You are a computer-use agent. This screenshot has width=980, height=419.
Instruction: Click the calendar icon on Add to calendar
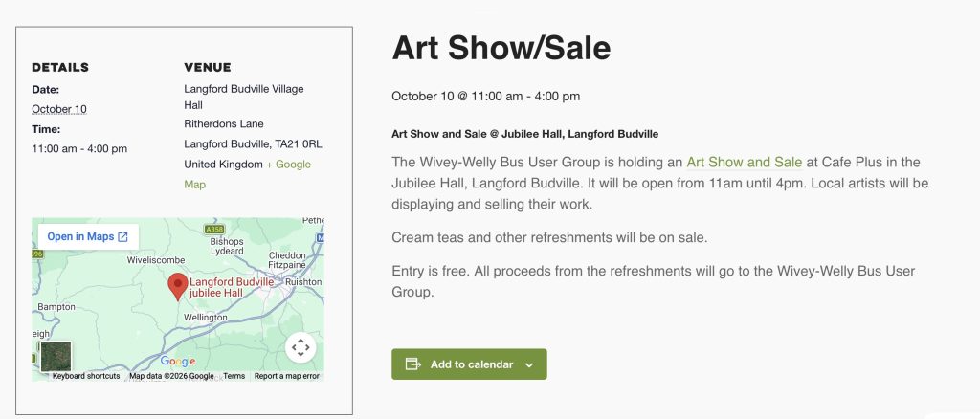tap(412, 364)
